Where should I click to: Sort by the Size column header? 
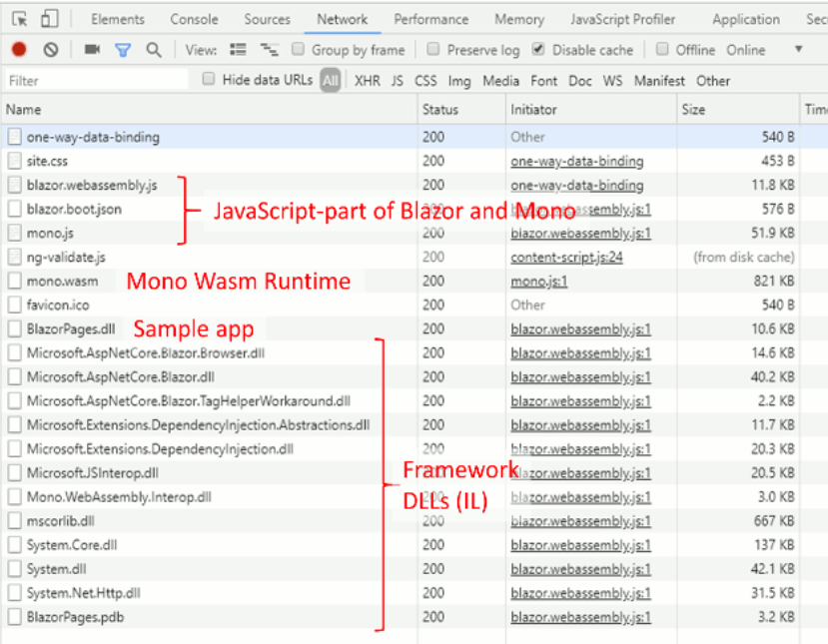(x=738, y=110)
